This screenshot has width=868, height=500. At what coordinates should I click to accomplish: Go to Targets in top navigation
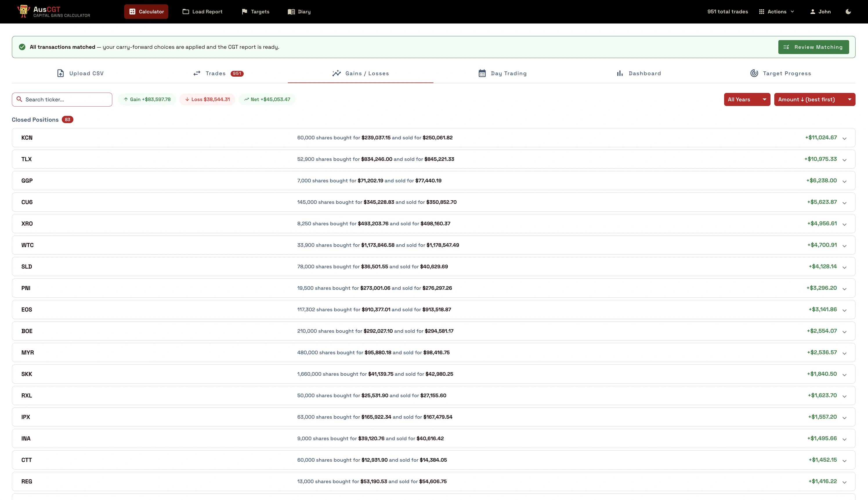256,12
